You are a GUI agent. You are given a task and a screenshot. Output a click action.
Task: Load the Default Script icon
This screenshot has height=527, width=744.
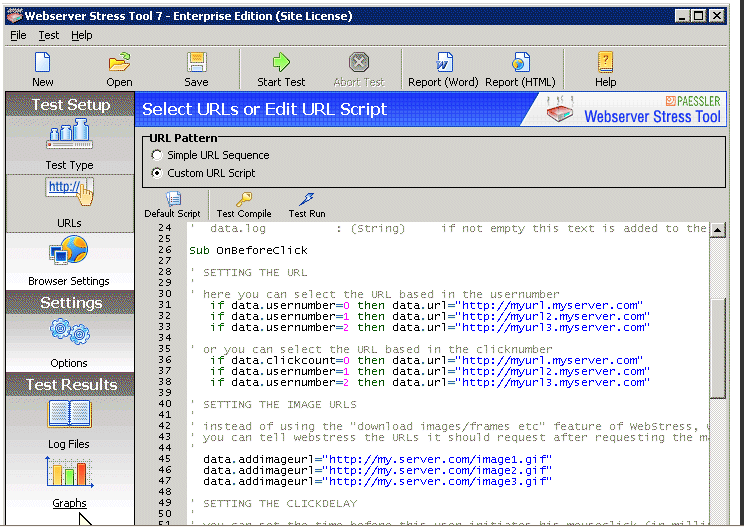tap(173, 199)
